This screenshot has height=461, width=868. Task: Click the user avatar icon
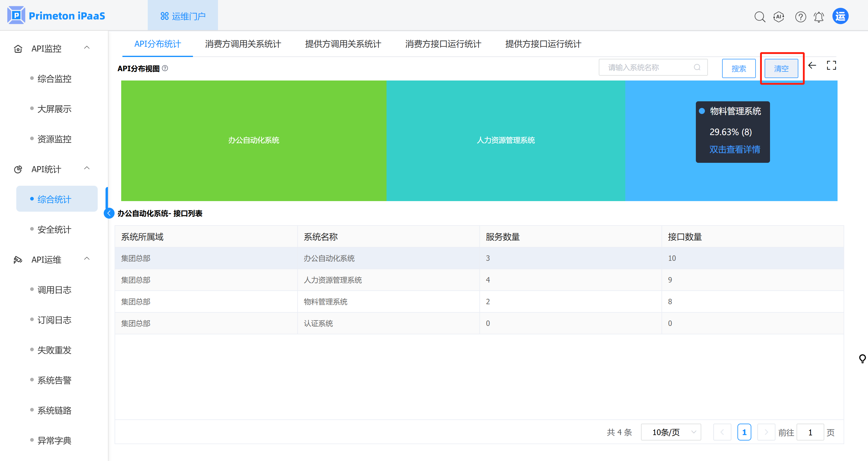pos(840,16)
